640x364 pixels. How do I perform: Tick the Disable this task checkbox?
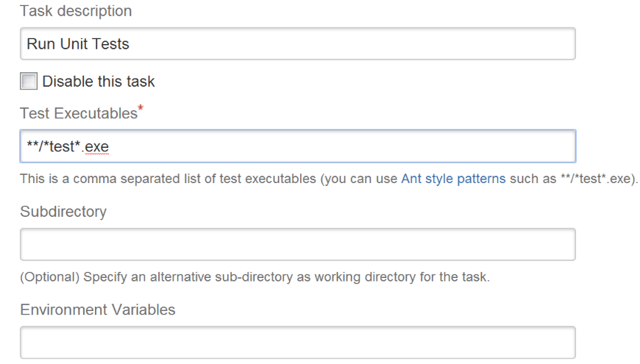click(x=29, y=82)
